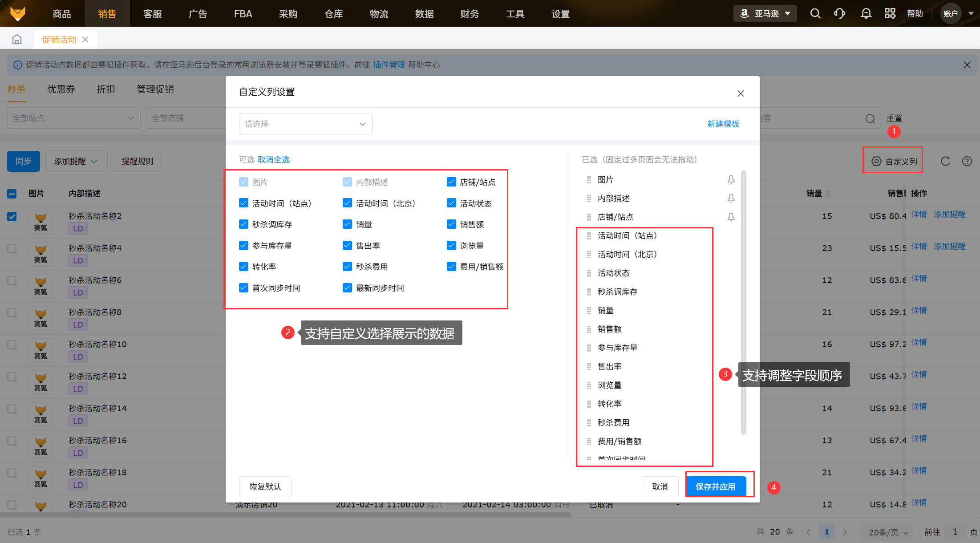The width and height of the screenshot is (980, 543).
Task: Open the 广告 top menu
Action: [198, 14]
